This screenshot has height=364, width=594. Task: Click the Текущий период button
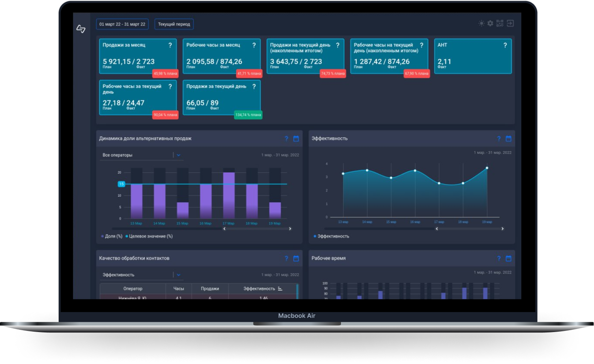tap(174, 24)
